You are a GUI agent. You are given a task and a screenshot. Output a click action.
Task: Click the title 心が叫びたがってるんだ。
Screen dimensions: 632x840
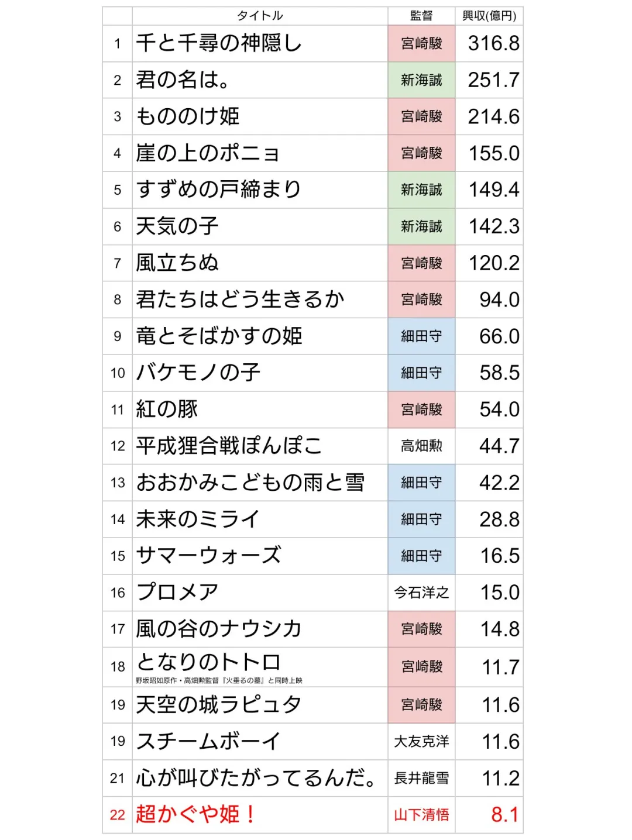point(256,778)
